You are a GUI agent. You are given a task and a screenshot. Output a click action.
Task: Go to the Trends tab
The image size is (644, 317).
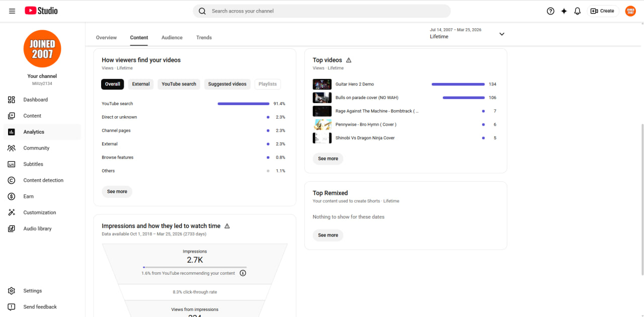204,37
